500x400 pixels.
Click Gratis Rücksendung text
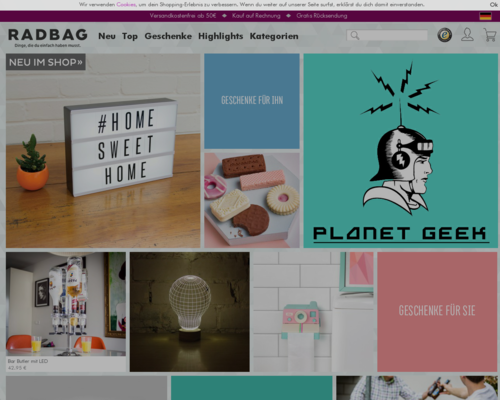click(322, 16)
